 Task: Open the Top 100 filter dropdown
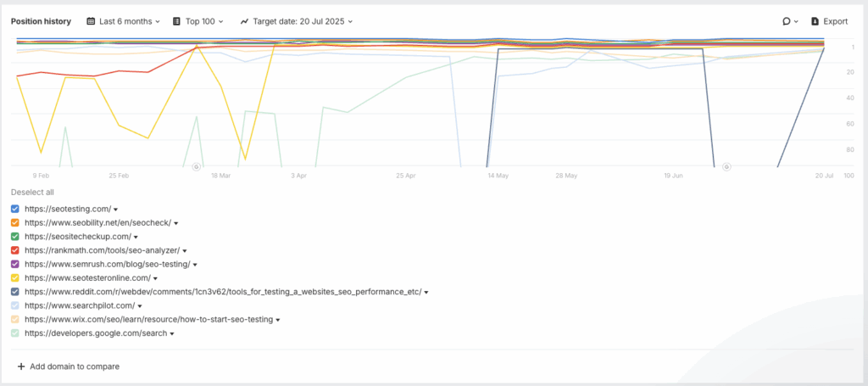coord(198,21)
